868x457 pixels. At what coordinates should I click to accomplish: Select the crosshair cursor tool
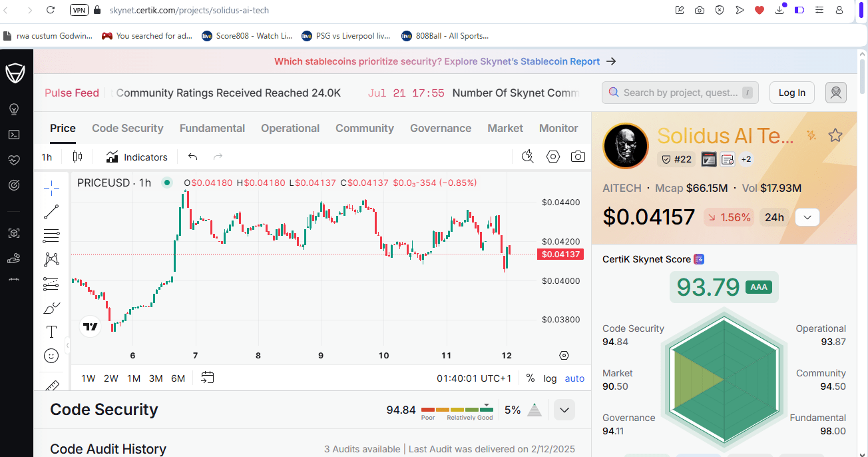click(x=51, y=188)
